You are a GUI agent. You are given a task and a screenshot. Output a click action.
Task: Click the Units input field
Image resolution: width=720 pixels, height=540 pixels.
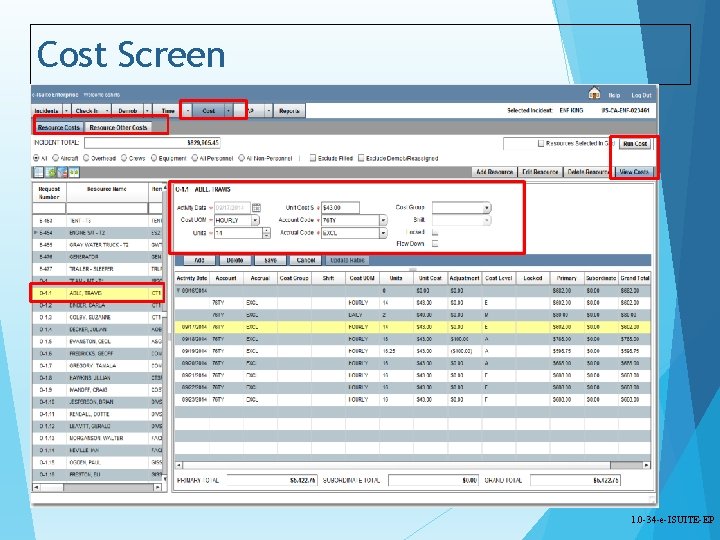[238, 233]
